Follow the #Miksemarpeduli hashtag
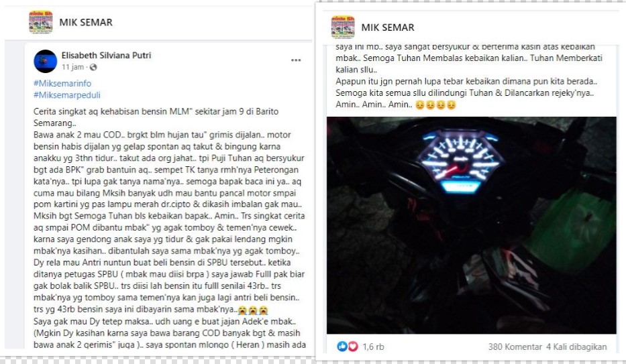 [67, 95]
